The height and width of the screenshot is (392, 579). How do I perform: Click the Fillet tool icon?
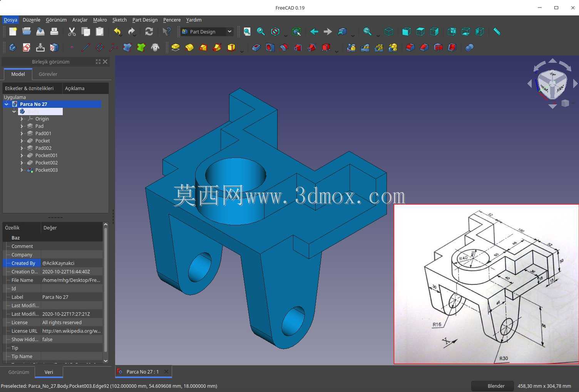pos(410,47)
